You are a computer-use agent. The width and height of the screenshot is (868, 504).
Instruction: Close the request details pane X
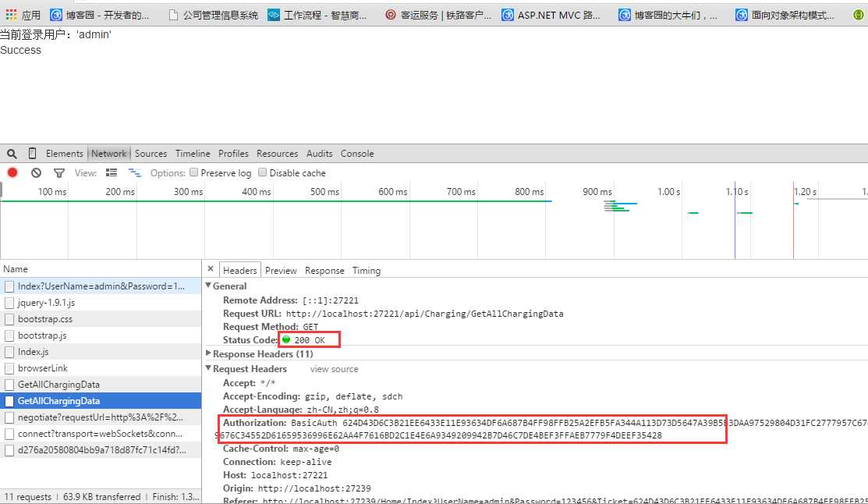tap(211, 269)
